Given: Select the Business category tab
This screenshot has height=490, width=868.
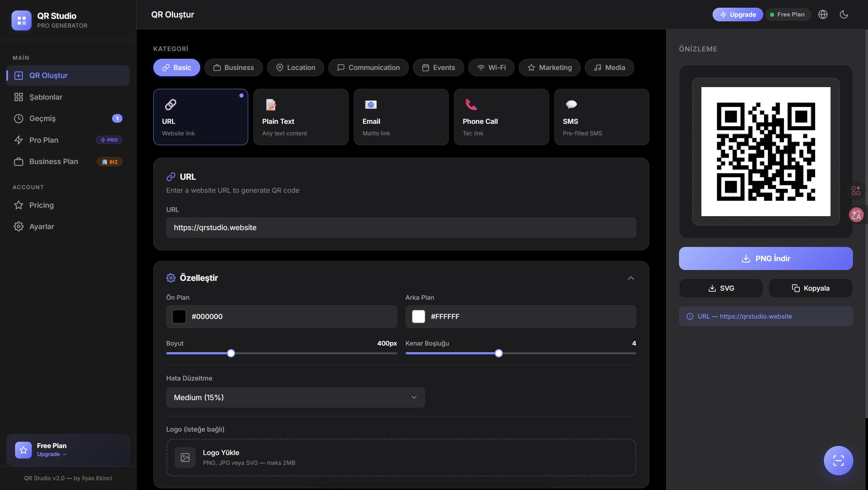Looking at the screenshot, I should 233,68.
